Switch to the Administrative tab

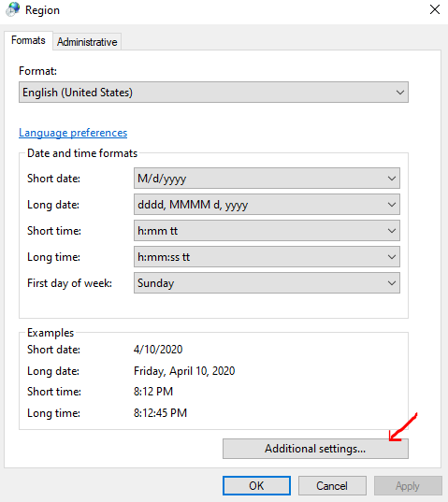(87, 42)
